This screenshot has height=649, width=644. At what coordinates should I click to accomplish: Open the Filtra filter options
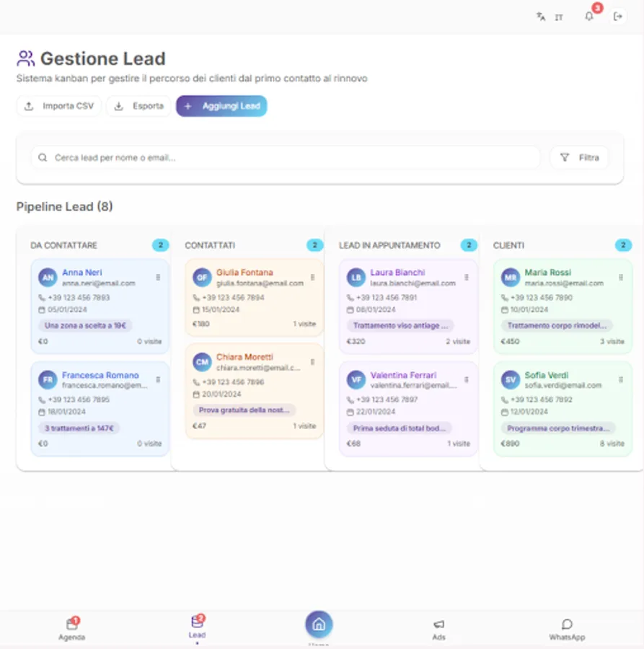coord(578,156)
